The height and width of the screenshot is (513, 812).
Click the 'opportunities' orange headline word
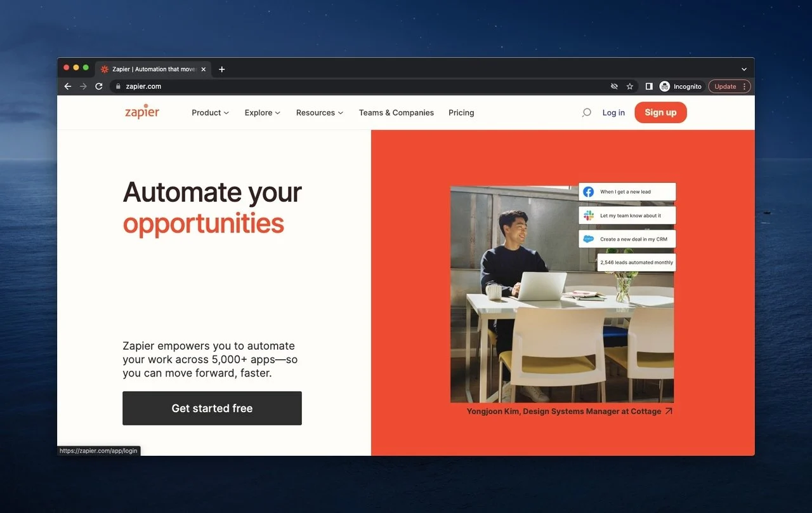tap(204, 224)
